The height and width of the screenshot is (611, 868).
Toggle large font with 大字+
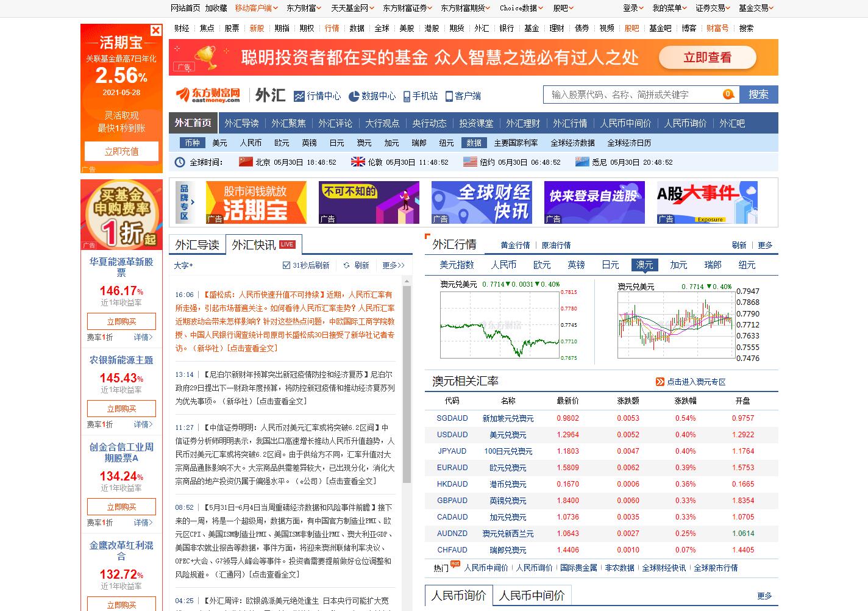[183, 266]
